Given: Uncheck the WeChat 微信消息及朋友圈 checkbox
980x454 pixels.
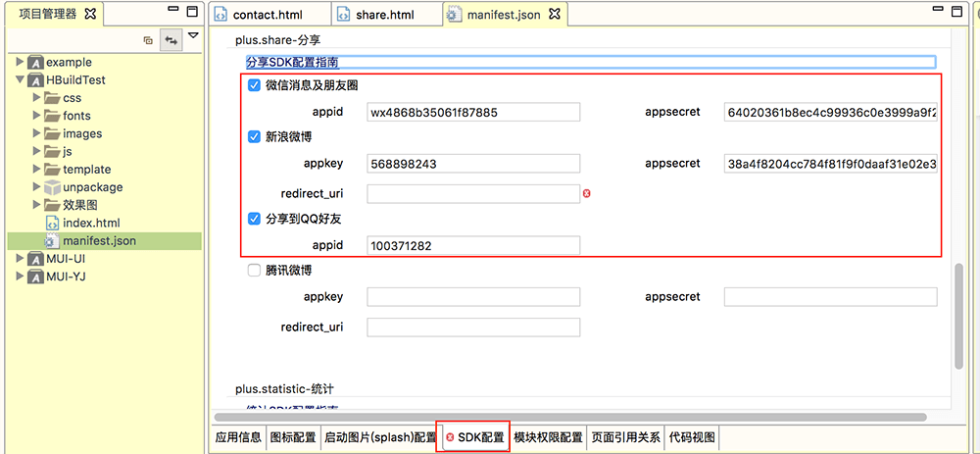Looking at the screenshot, I should [x=255, y=85].
